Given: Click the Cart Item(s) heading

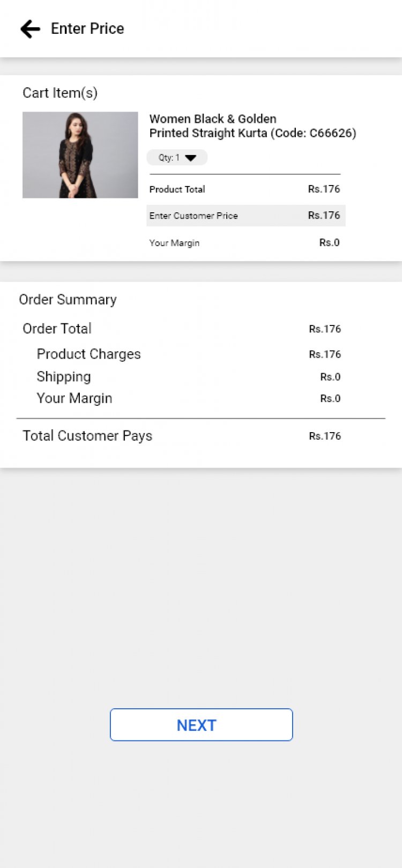Looking at the screenshot, I should coord(60,93).
